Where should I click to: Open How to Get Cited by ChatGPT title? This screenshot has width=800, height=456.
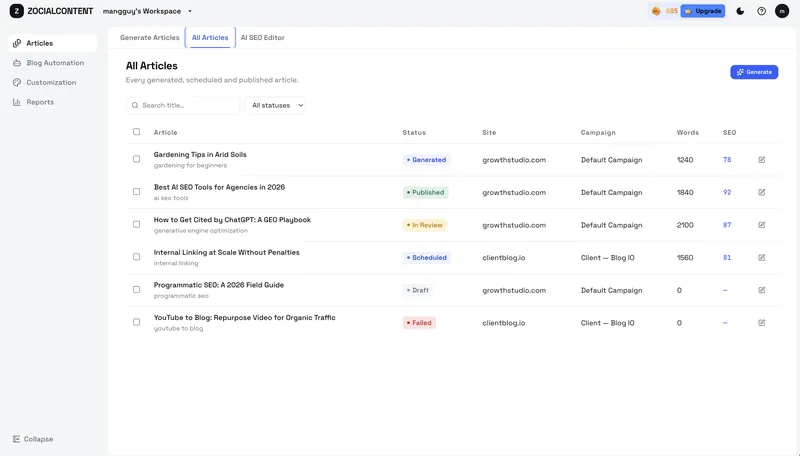[x=232, y=220]
